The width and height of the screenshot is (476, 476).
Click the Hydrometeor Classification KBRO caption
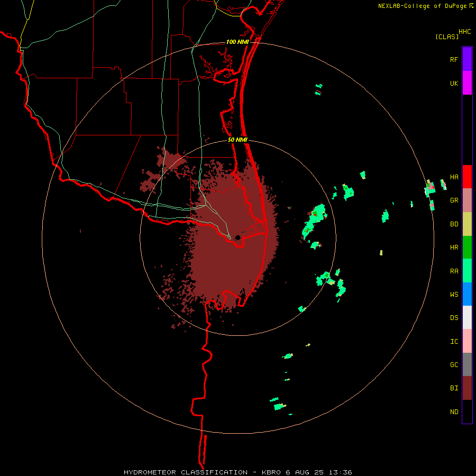[237, 472]
